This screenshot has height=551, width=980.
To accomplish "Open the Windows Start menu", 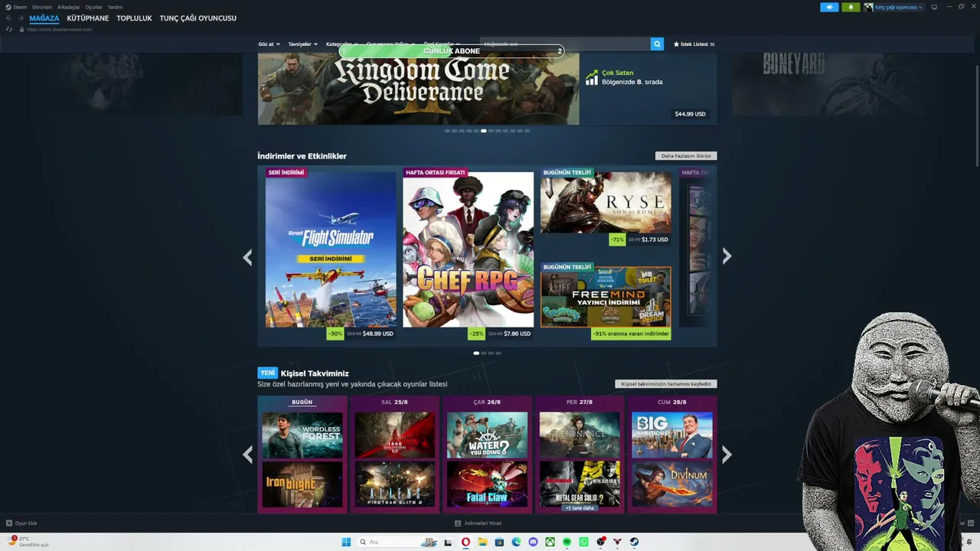I will pos(346,542).
